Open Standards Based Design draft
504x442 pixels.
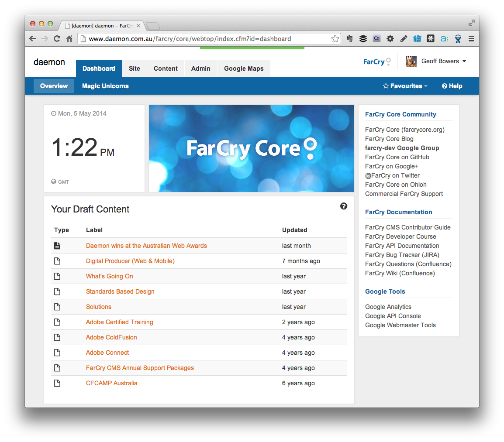120,291
